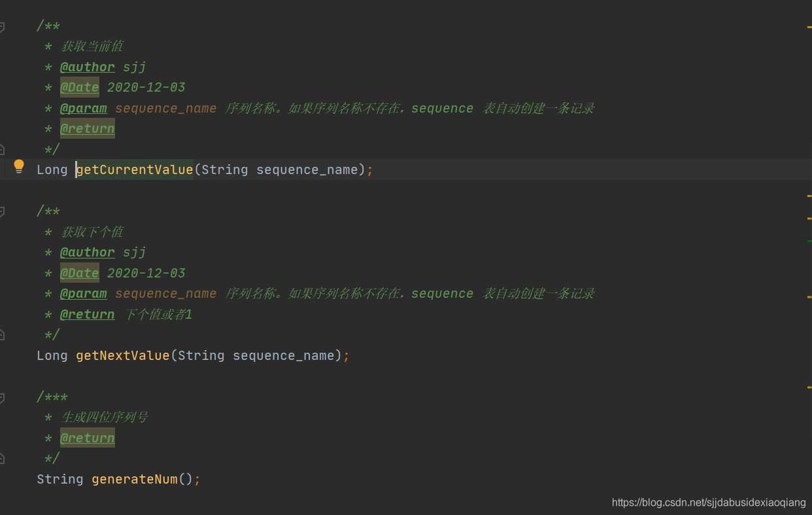Collapse Javadoc at the opening of '获取当前值' comment

coord(1,27)
